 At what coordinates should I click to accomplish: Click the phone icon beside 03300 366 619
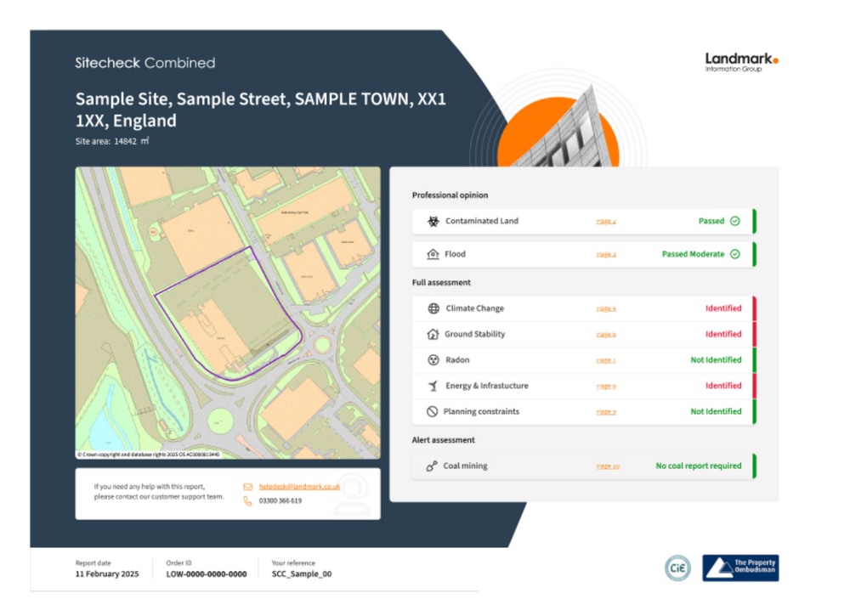pyautogui.click(x=247, y=501)
